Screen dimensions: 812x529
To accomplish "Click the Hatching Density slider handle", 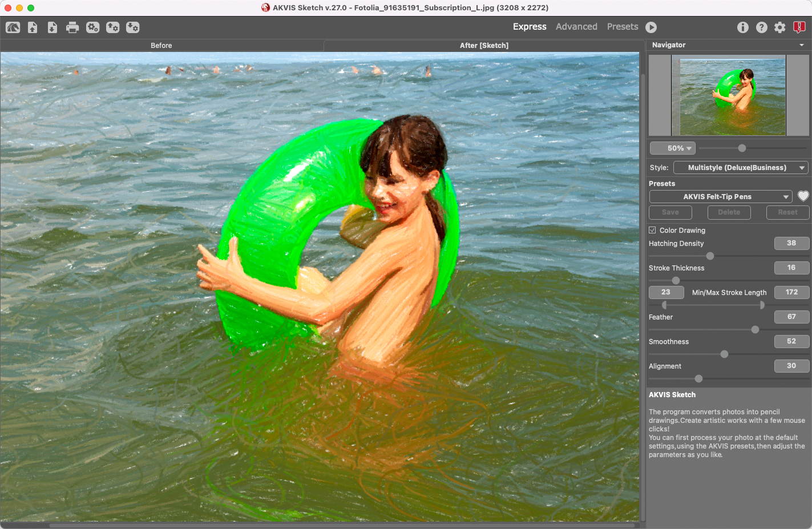I will [x=710, y=256].
